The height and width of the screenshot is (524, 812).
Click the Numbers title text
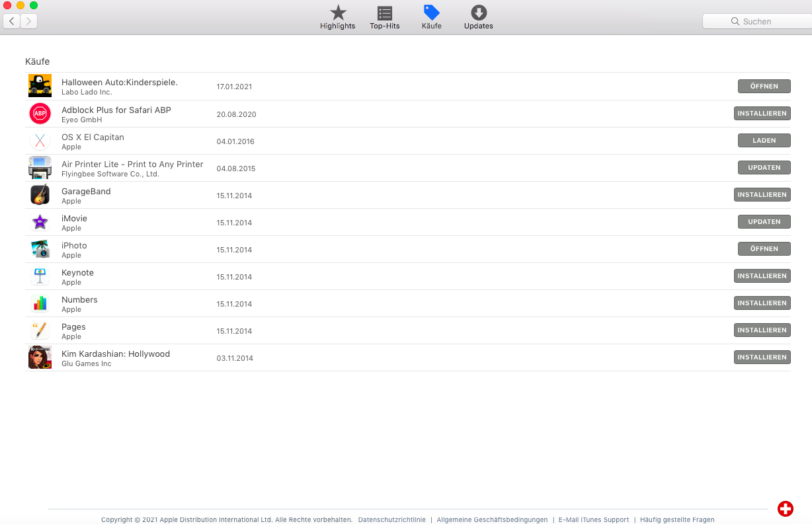[79, 299]
